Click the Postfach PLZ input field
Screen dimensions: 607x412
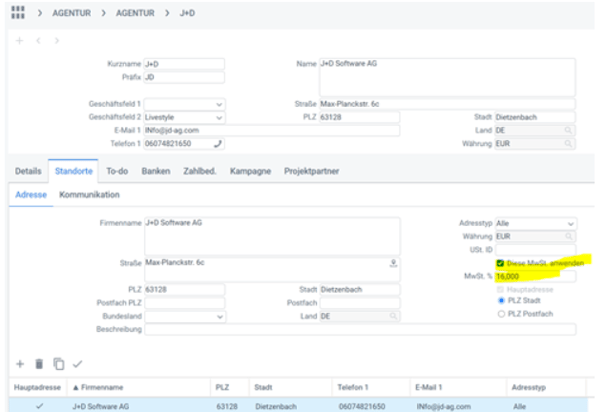(x=184, y=303)
